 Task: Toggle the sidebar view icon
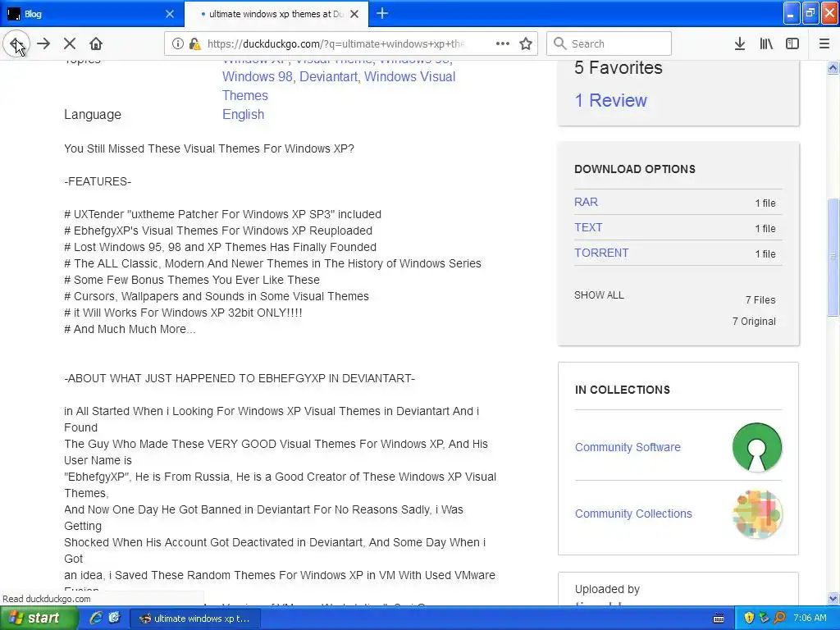792,43
